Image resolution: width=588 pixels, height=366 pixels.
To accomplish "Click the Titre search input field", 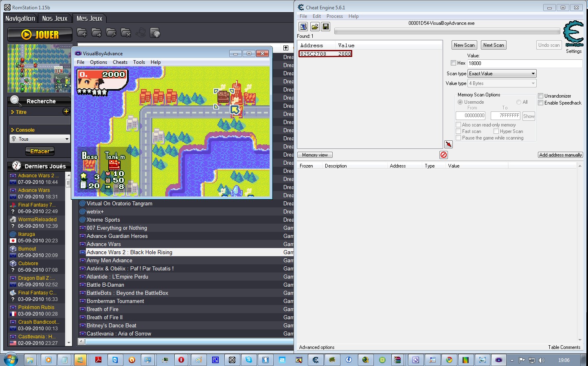I will [x=40, y=120].
